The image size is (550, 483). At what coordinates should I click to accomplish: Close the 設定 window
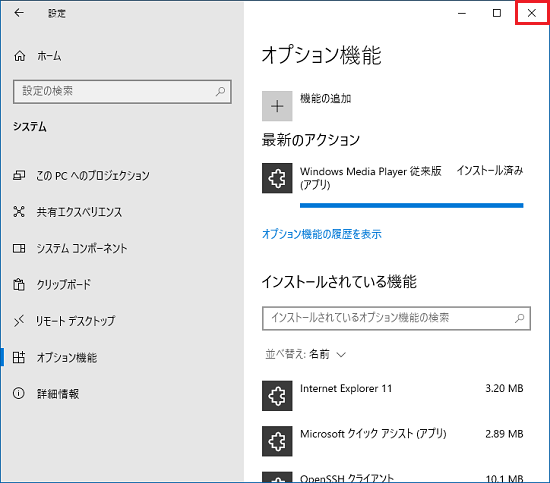(x=532, y=13)
